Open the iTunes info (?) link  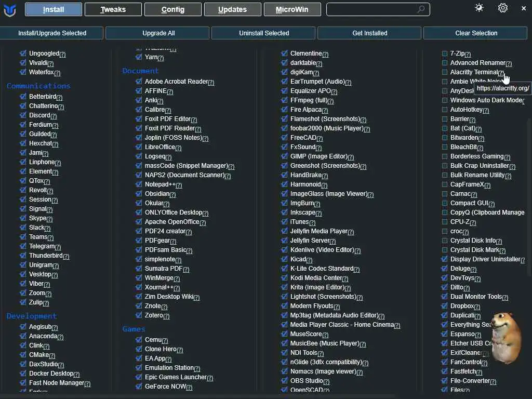[312, 223]
